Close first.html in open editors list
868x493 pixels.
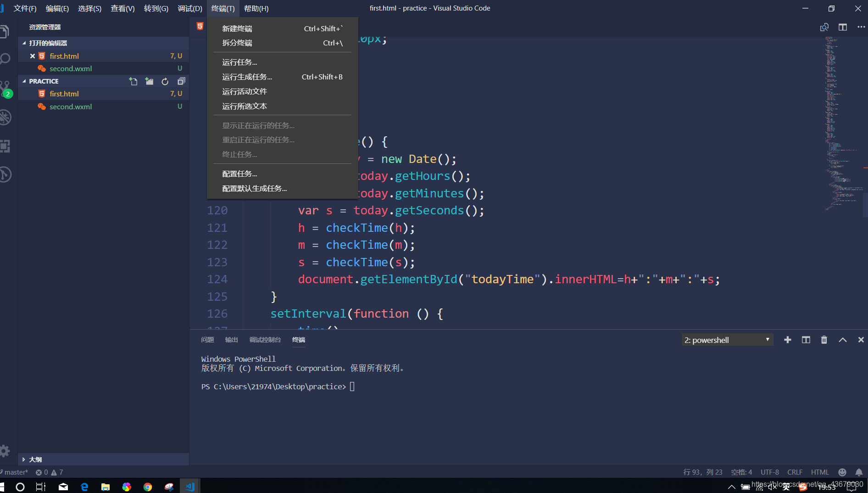click(33, 56)
